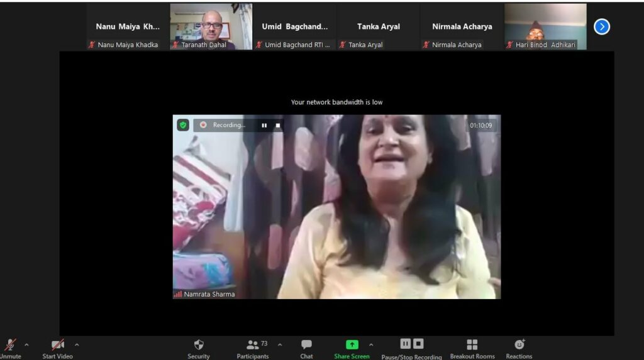Select the Tanka Aryal participant tile
The height and width of the screenshot is (360, 644).
coord(378,26)
